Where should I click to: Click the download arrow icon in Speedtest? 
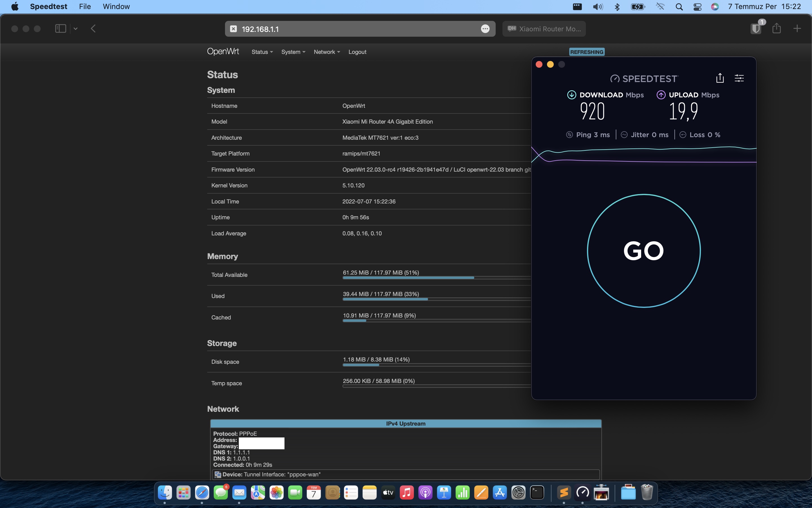572,95
